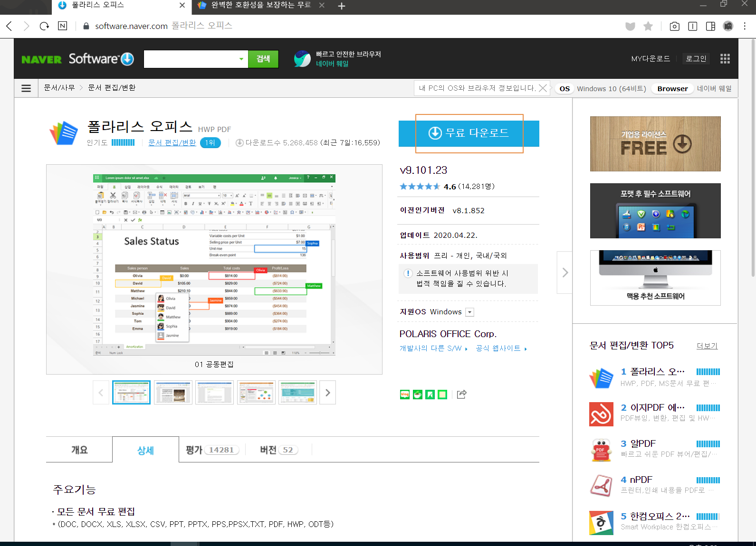
Task: Click the popularity 인기도 blue bar
Action: [x=123, y=142]
